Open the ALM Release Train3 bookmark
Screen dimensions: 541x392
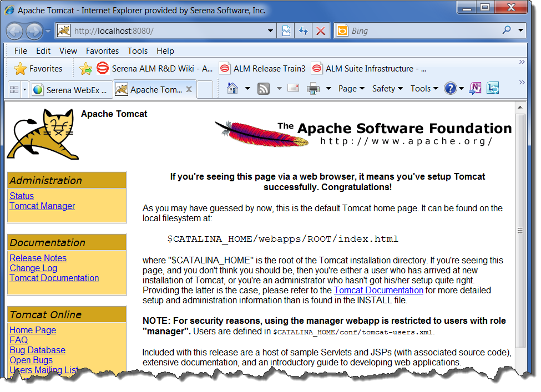(262, 69)
